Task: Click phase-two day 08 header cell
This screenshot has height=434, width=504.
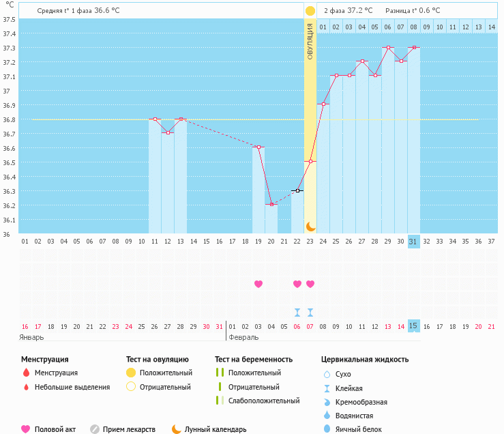Action: pyautogui.click(x=413, y=27)
